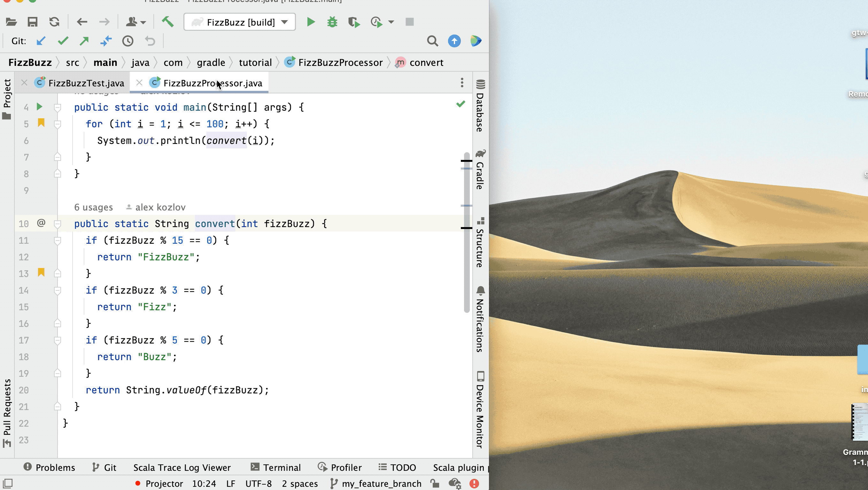Screen dimensions: 868x490
Task: Navigate back with the left arrow
Action: 82,22
